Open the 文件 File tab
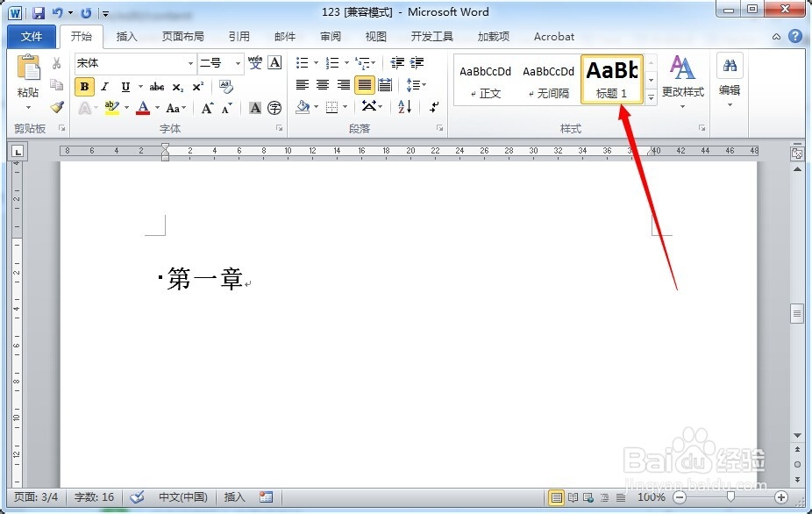 pyautogui.click(x=32, y=36)
